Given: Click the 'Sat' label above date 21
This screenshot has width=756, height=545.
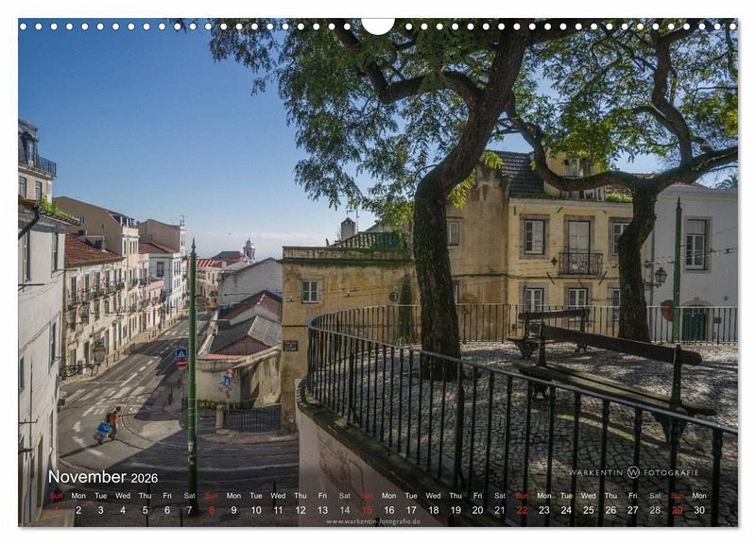Looking at the screenshot, I should point(500,495).
